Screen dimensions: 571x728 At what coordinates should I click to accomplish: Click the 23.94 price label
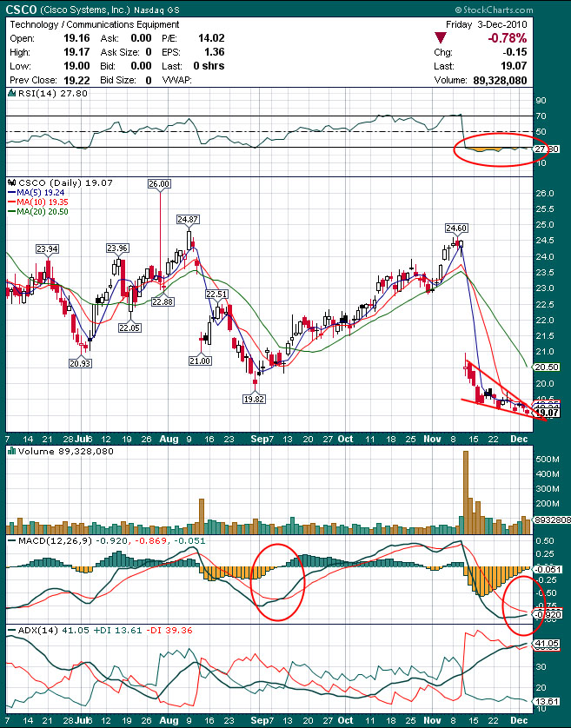pos(48,248)
